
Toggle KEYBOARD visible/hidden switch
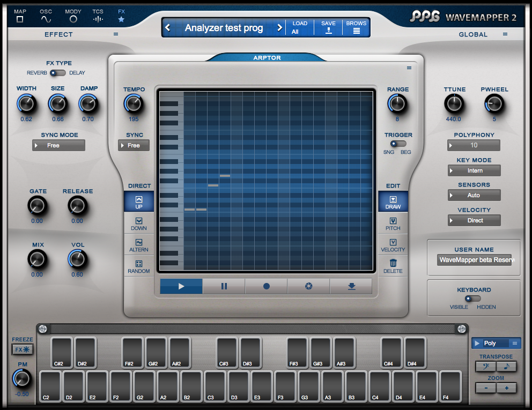point(473,299)
